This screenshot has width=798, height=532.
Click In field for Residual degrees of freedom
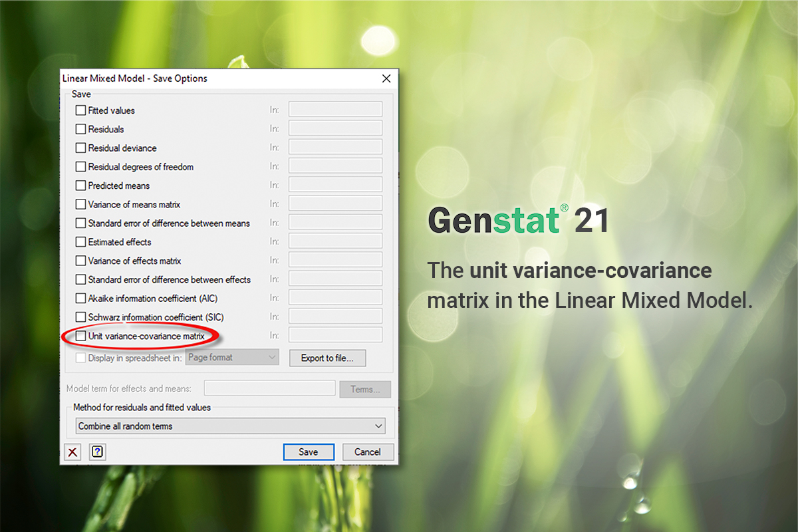pos(335,166)
